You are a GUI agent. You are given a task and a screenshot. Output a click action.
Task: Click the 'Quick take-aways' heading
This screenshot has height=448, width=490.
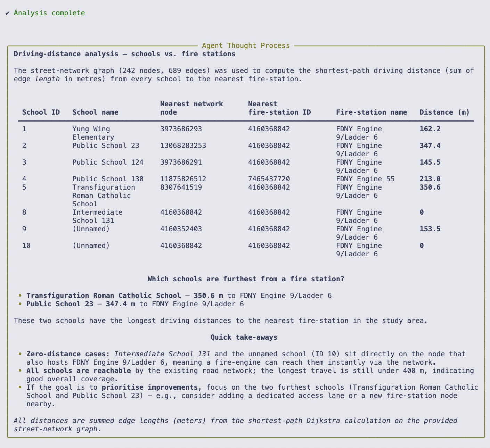[244, 337]
